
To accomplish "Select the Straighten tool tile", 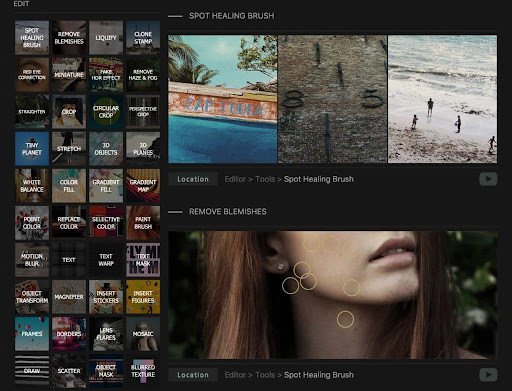I will pos(32,112).
